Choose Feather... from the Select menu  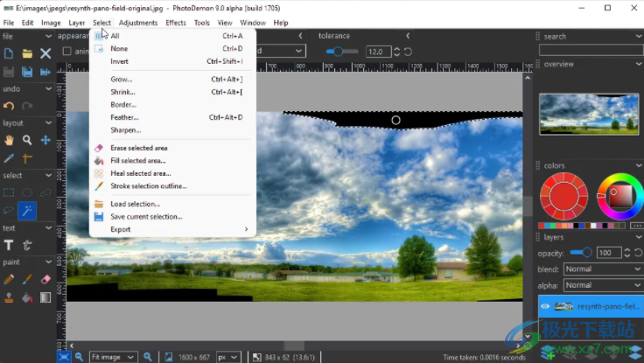point(172,117)
